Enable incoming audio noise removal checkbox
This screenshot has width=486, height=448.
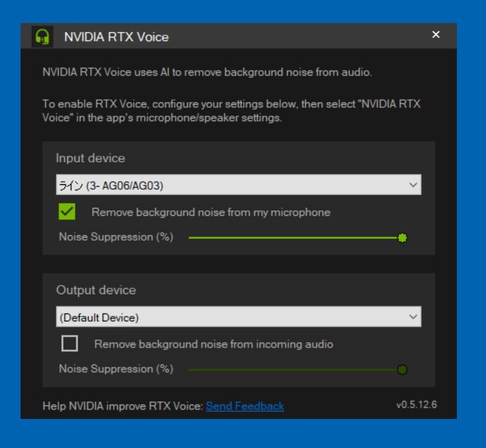69,344
